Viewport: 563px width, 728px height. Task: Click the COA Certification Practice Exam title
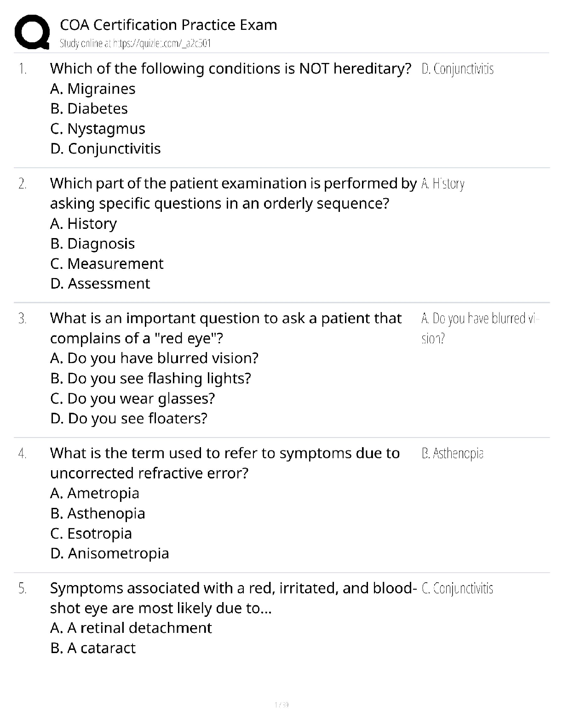click(x=168, y=25)
